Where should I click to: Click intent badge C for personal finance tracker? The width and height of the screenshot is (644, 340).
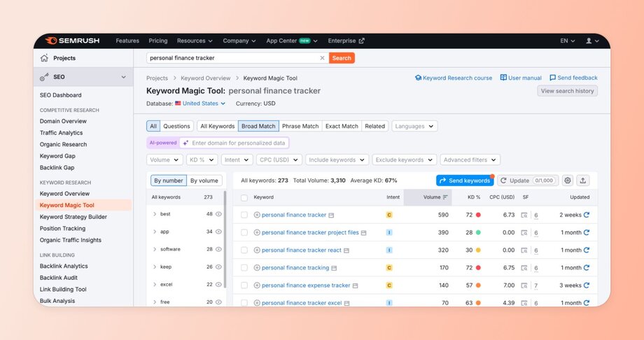[389, 215]
